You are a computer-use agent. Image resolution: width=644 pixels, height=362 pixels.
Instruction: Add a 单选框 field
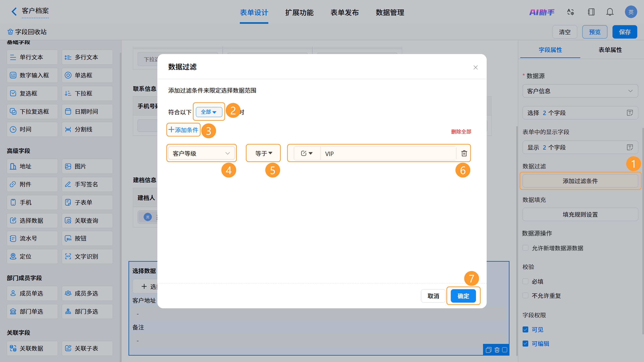87,75
